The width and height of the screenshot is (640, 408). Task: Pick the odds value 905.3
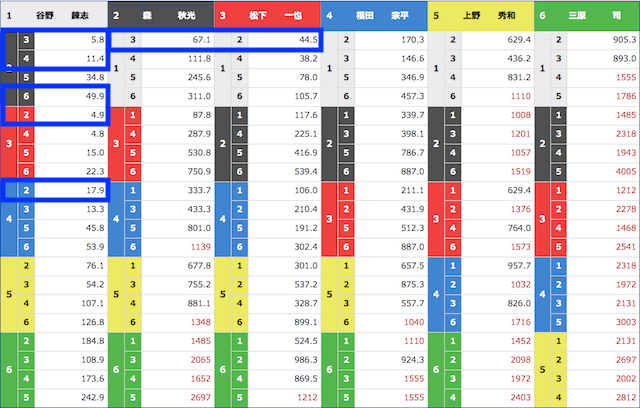[x=624, y=40]
